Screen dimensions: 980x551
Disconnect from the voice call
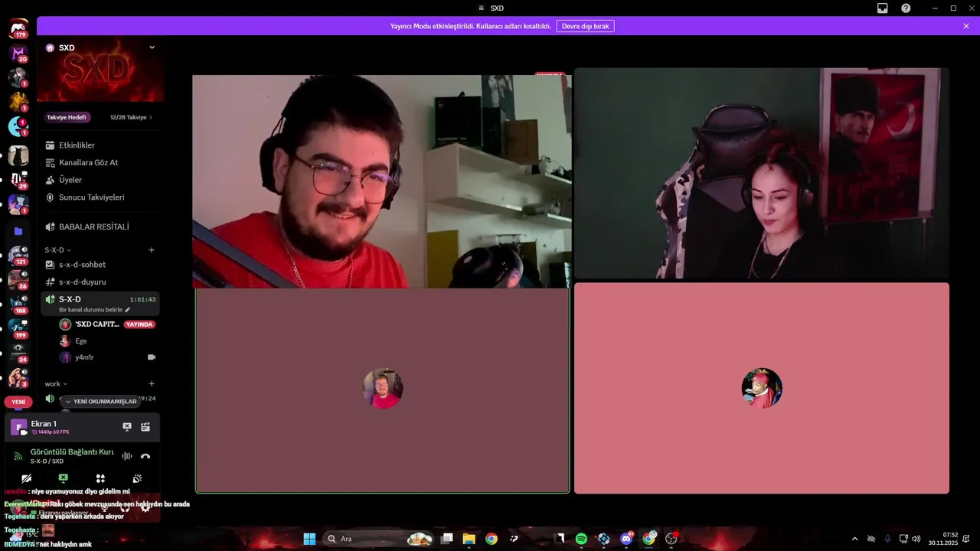coord(145,456)
